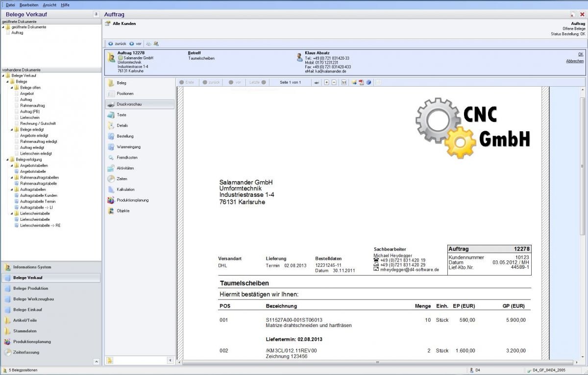
Task: Select Rechnung / Gutschrift tree item
Action: click(x=38, y=124)
